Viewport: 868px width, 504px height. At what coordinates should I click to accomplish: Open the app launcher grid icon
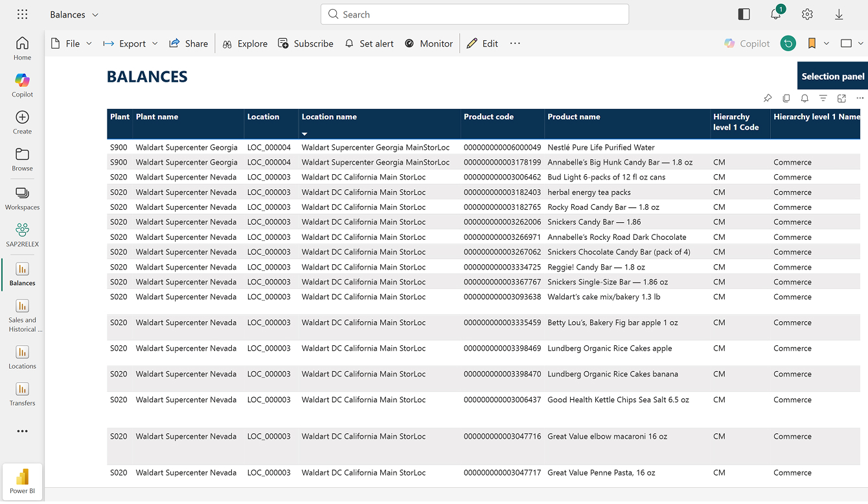coord(22,14)
